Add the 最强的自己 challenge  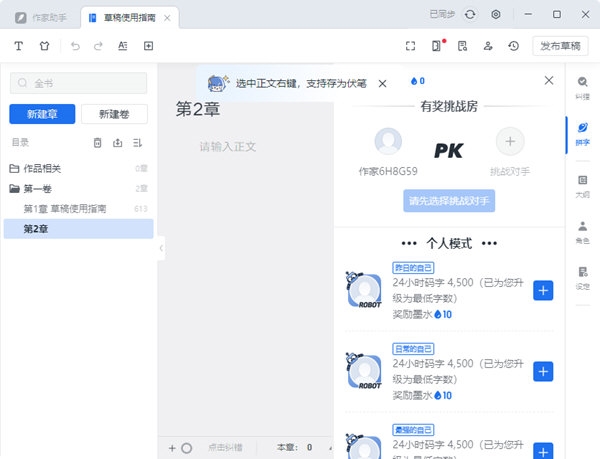pyautogui.click(x=543, y=451)
